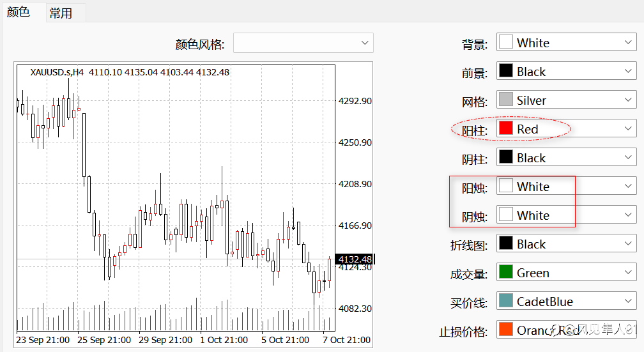The image size is (644, 352).
Task: Open the 网格 color dropdown arrow
Action: pyautogui.click(x=627, y=100)
